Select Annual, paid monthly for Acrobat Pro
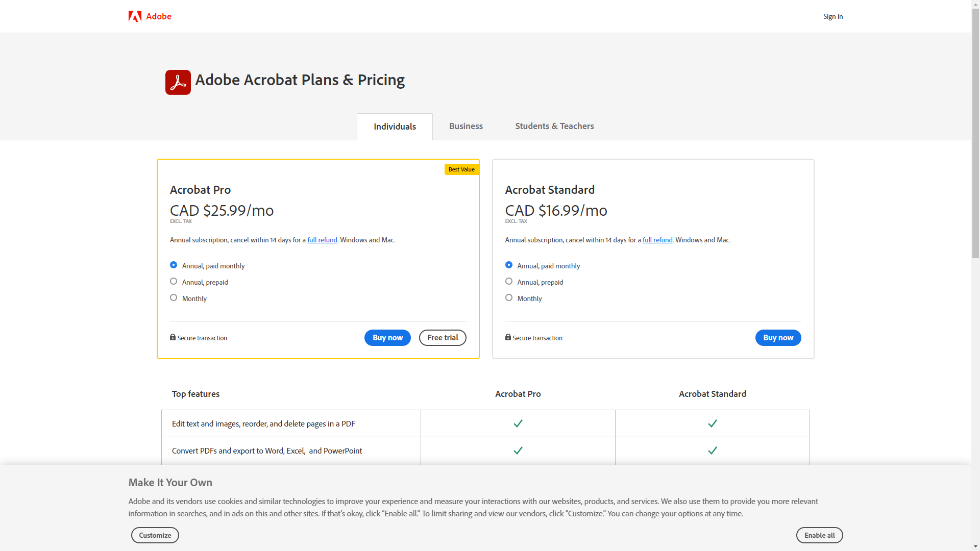 coord(174,265)
